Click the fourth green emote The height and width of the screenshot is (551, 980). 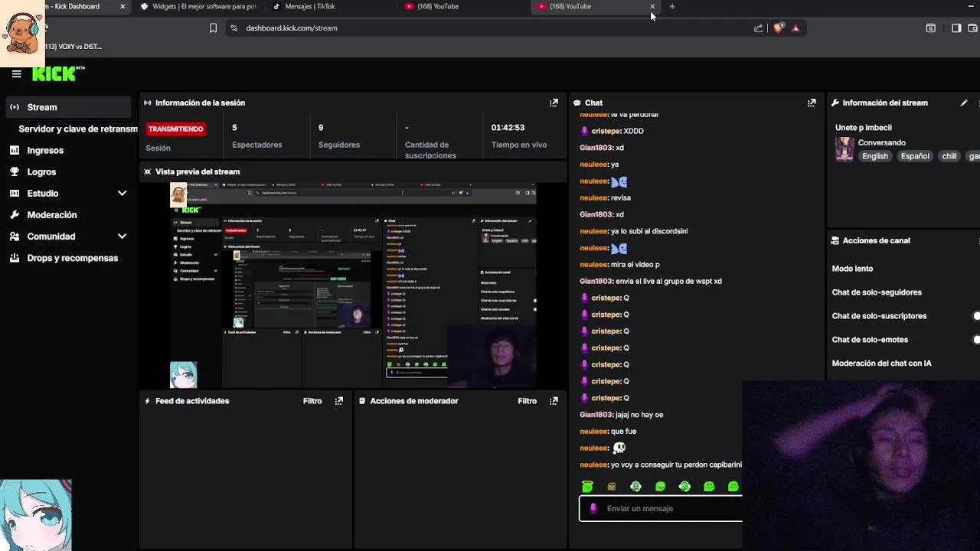point(660,486)
